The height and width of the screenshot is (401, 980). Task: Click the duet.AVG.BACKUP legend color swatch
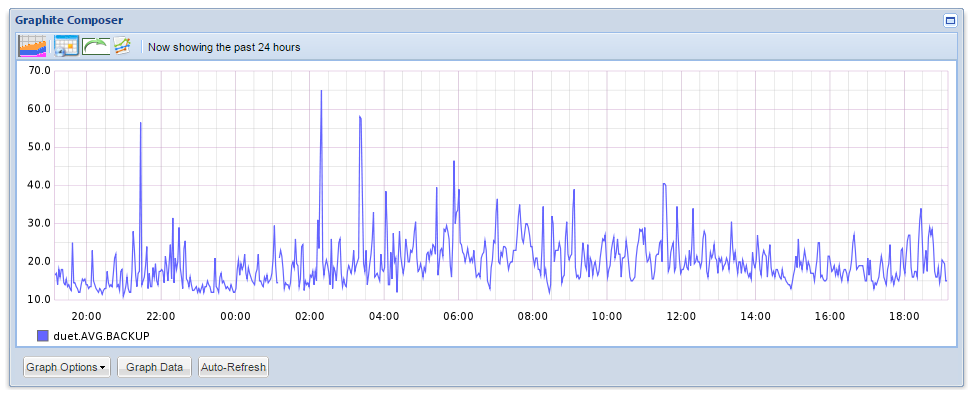[42, 336]
